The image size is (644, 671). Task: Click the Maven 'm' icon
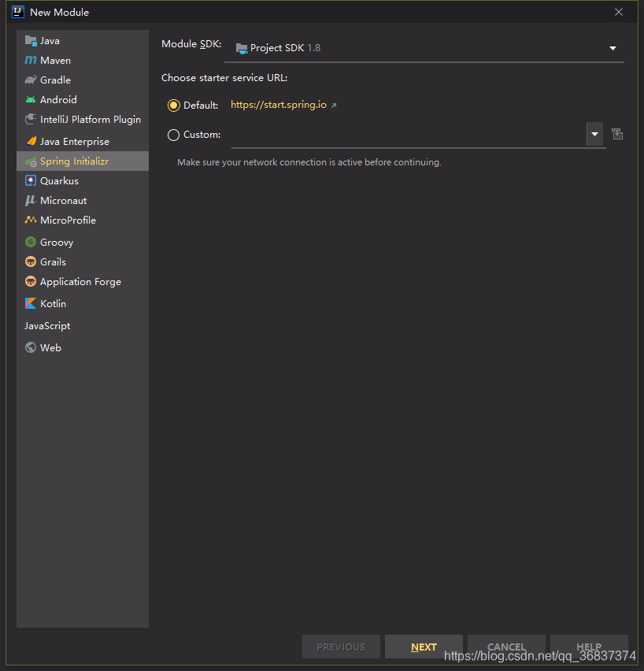pyautogui.click(x=31, y=61)
